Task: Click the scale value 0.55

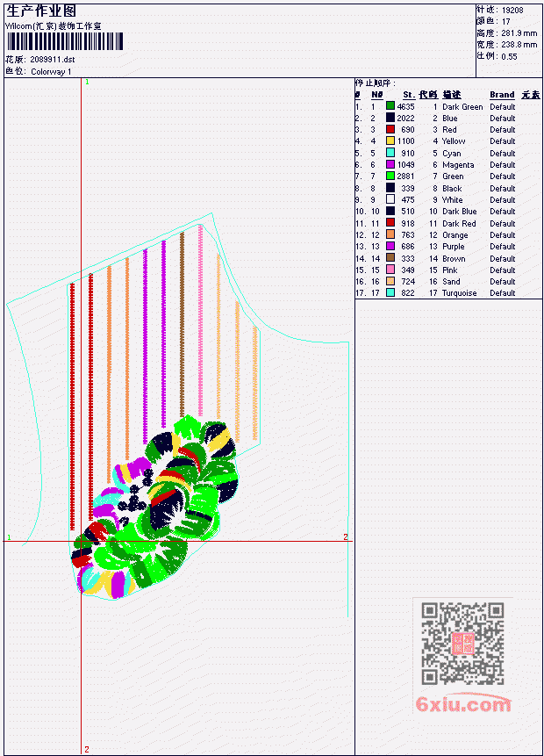Action: click(509, 56)
